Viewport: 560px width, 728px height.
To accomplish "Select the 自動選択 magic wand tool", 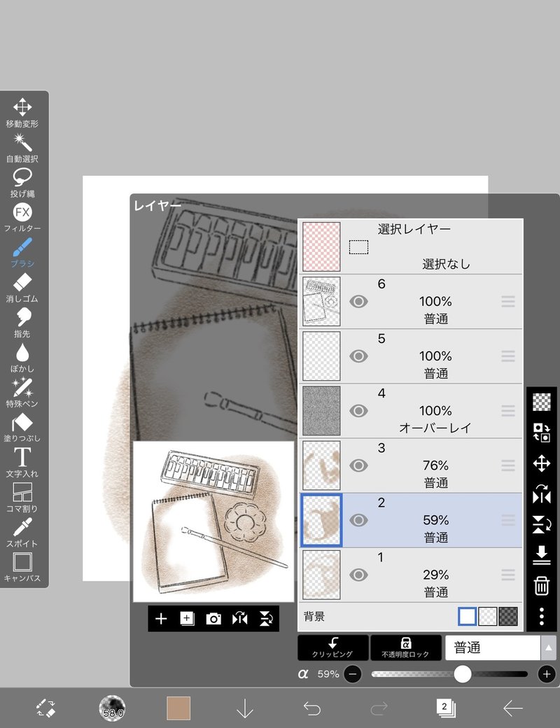I will pyautogui.click(x=22, y=148).
